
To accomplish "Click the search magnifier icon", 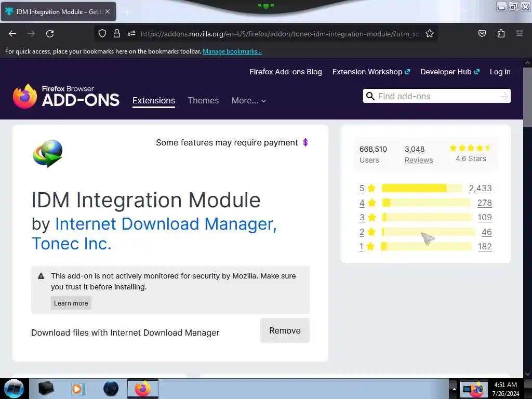I will tap(370, 96).
